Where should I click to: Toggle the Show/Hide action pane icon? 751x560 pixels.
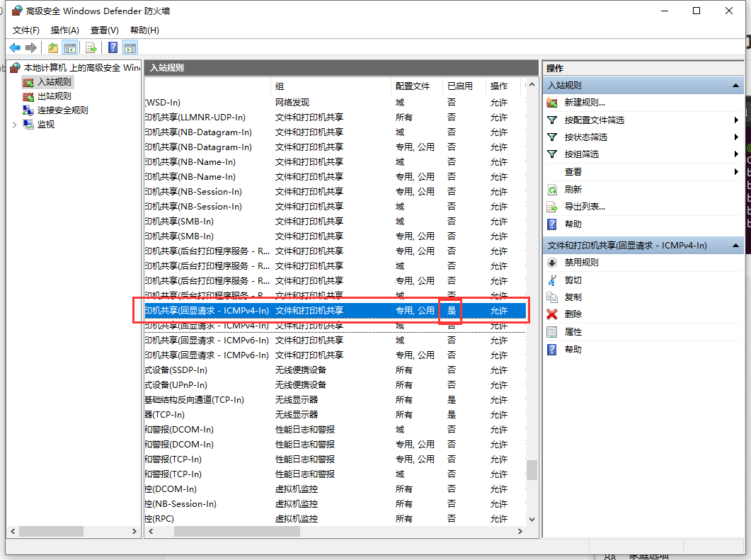tap(130, 47)
